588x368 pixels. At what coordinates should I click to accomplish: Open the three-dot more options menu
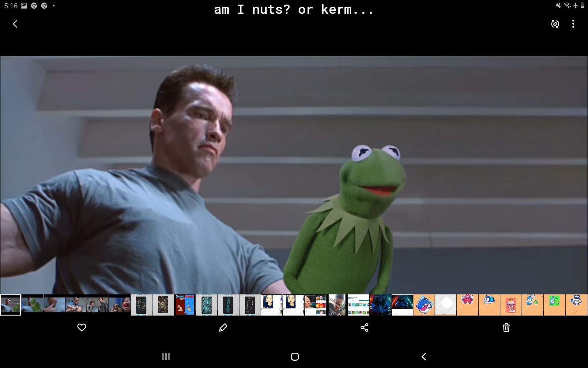(573, 24)
